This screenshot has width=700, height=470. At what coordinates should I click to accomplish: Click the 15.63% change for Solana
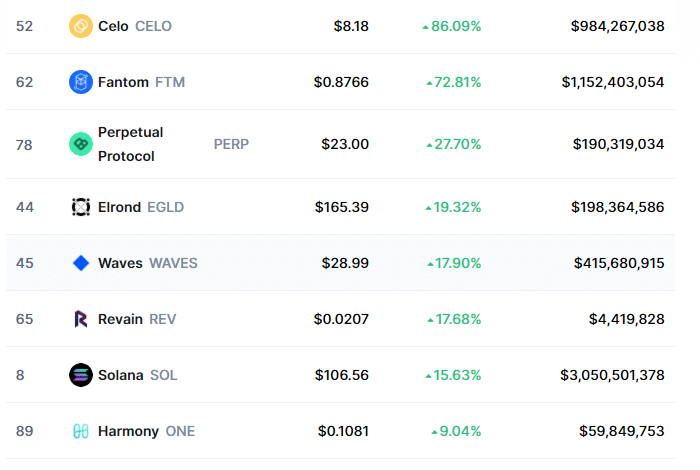455,375
